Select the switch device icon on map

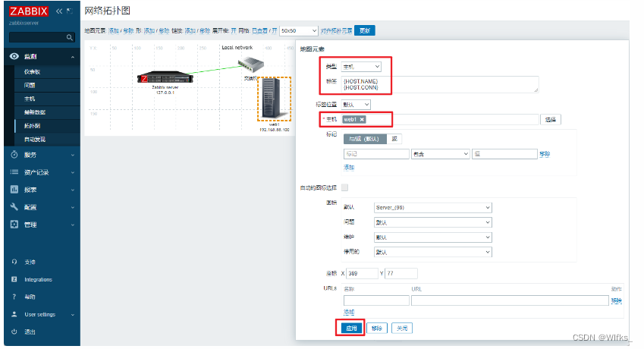[251, 64]
